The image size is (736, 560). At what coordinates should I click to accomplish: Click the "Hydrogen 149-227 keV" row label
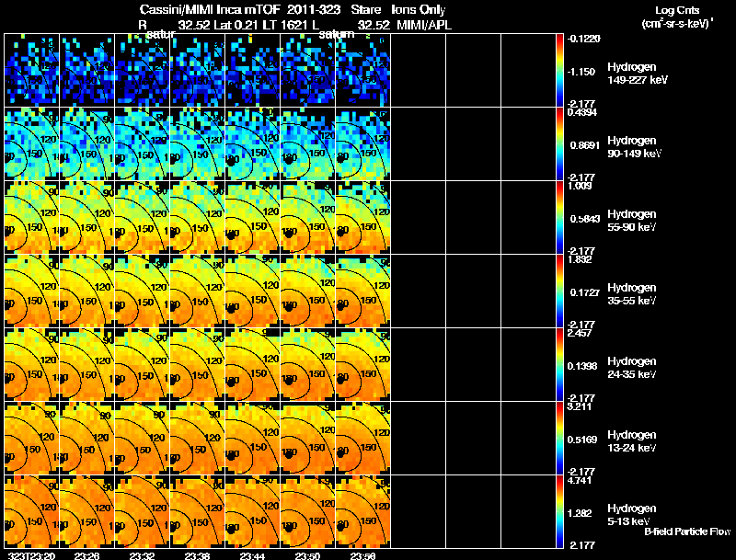637,74
